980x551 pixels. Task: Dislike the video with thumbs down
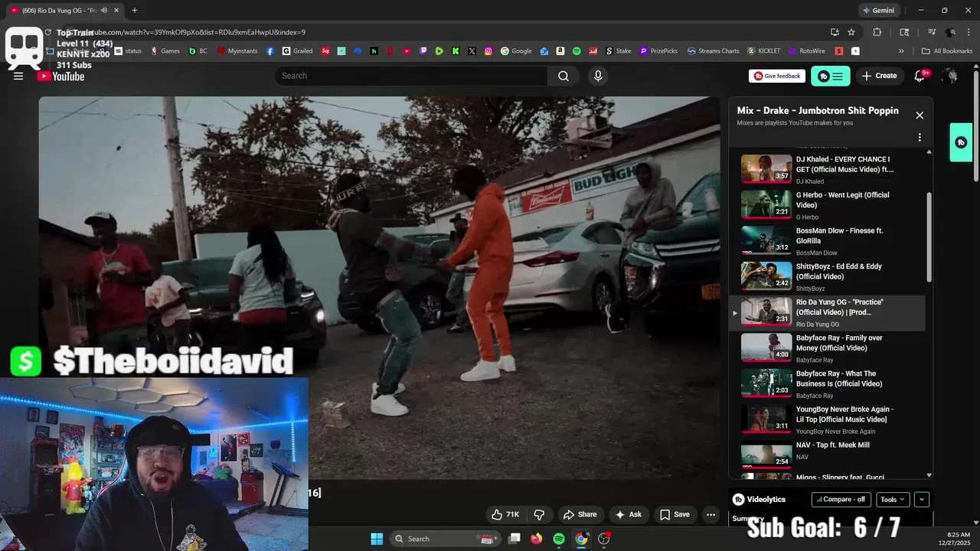tap(539, 514)
